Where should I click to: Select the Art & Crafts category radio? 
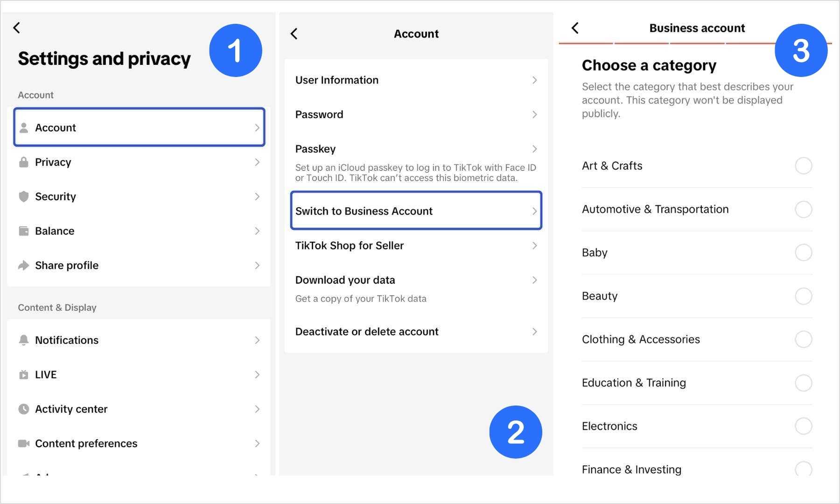pyautogui.click(x=803, y=166)
